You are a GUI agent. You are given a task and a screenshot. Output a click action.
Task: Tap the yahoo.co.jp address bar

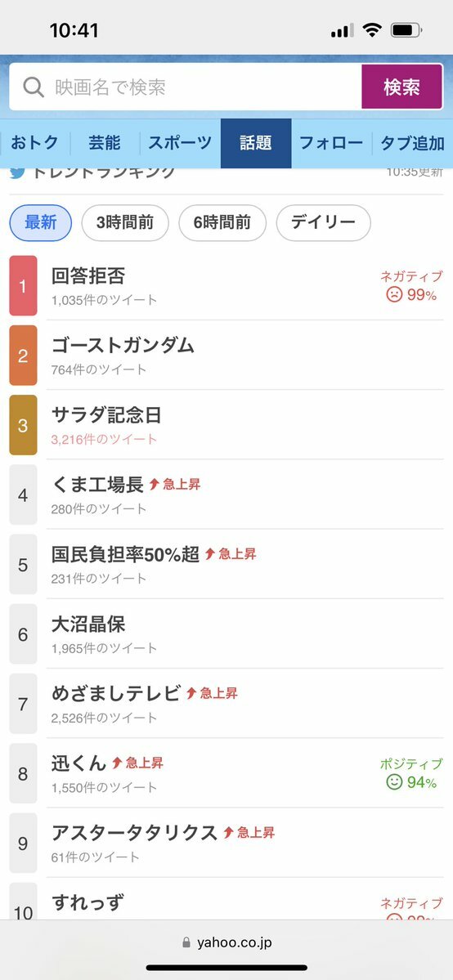tap(226, 942)
